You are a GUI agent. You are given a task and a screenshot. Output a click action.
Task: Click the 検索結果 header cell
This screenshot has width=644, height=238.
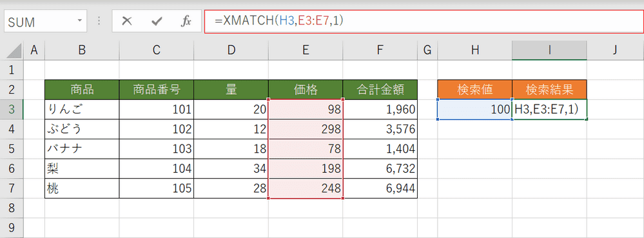pos(549,90)
